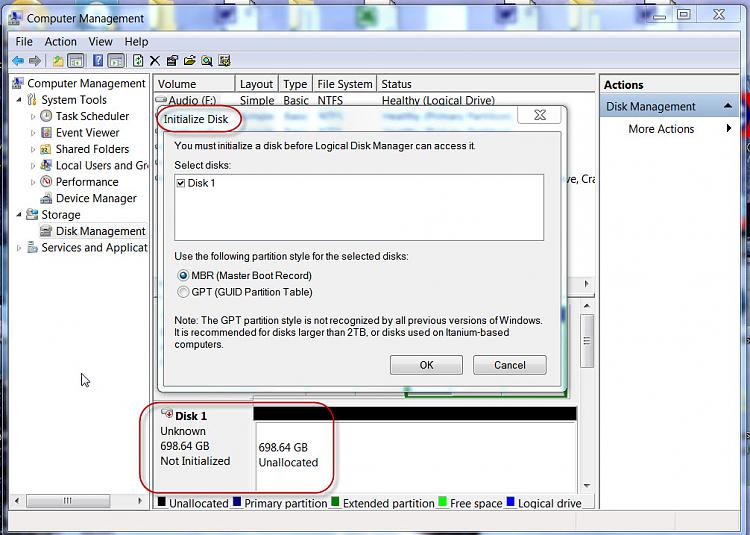Toggle Show/Hide Action Pane toolbar icon
Image resolution: width=750 pixels, height=535 pixels.
click(x=116, y=61)
